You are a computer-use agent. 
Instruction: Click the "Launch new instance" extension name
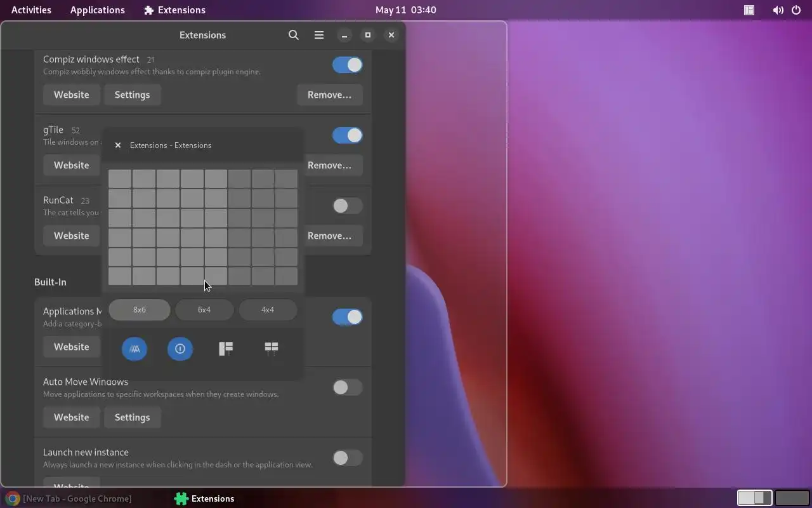pyautogui.click(x=86, y=452)
